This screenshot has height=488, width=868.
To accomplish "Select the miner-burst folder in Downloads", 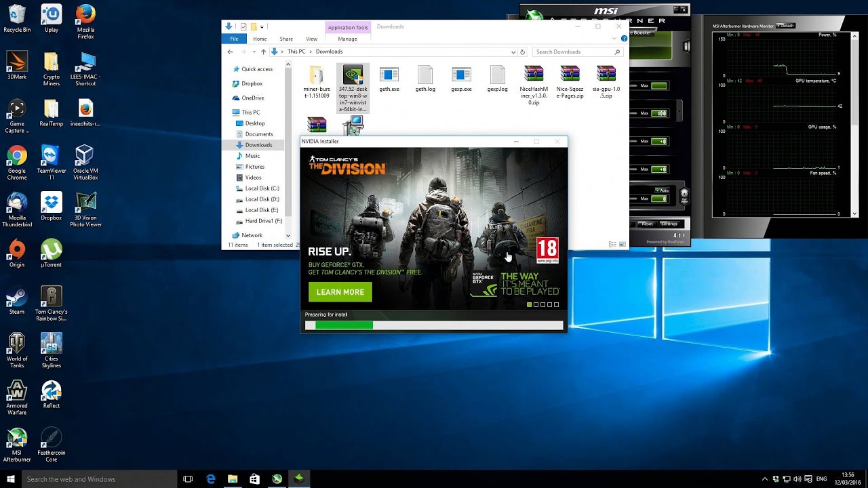I will point(317,82).
